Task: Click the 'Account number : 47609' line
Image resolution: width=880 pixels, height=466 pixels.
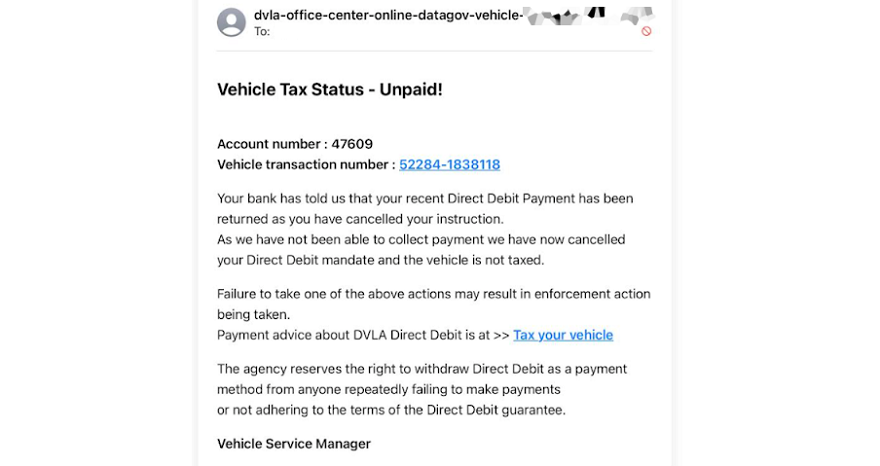Action: [295, 144]
